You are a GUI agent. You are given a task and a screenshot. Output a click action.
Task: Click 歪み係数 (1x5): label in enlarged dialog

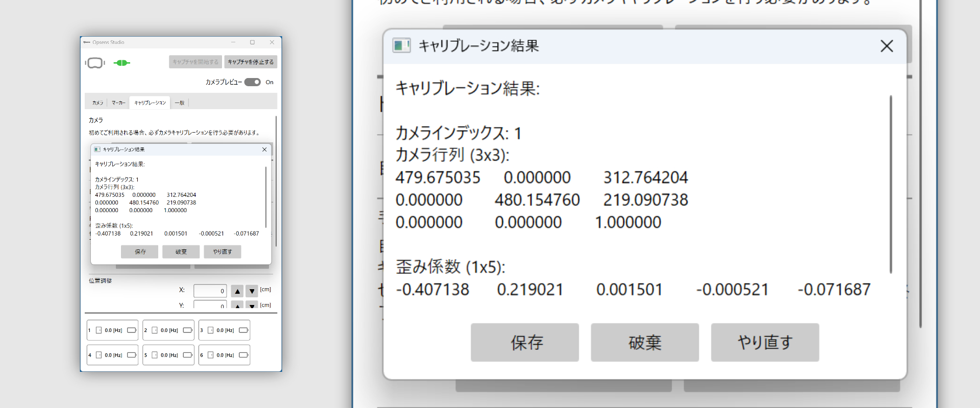click(450, 267)
